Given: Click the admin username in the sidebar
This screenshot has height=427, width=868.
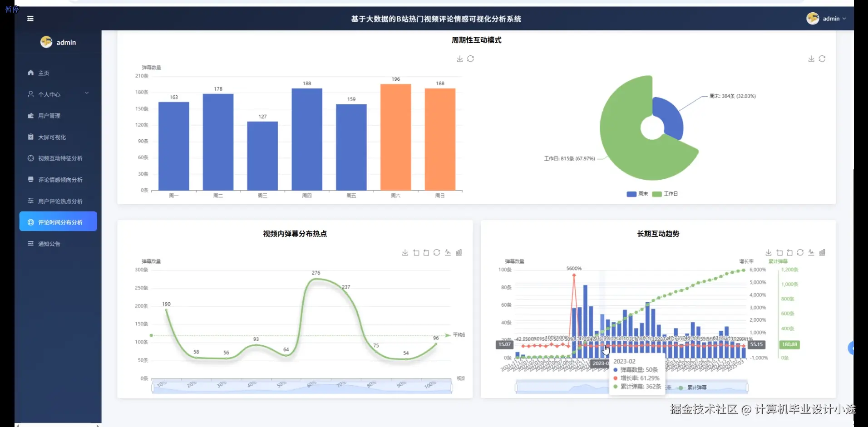Looking at the screenshot, I should tap(66, 43).
